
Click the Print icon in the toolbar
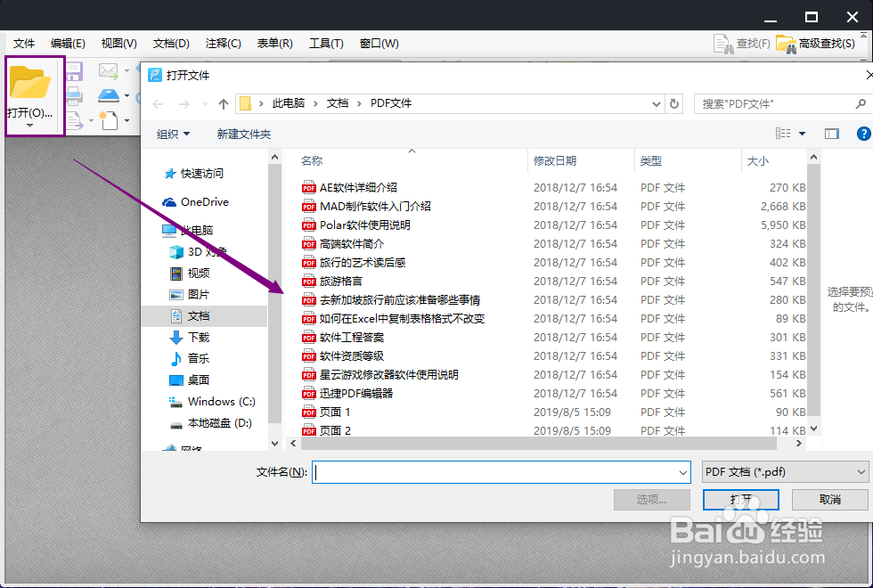point(74,96)
